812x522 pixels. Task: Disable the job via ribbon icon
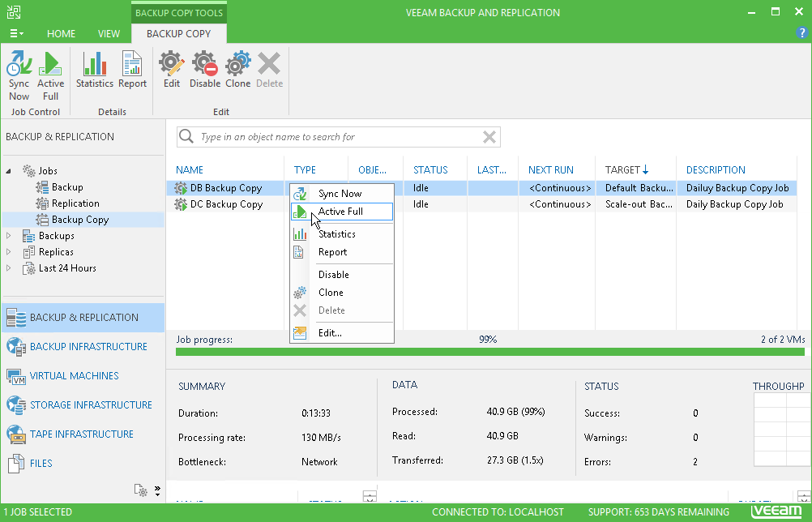(204, 64)
